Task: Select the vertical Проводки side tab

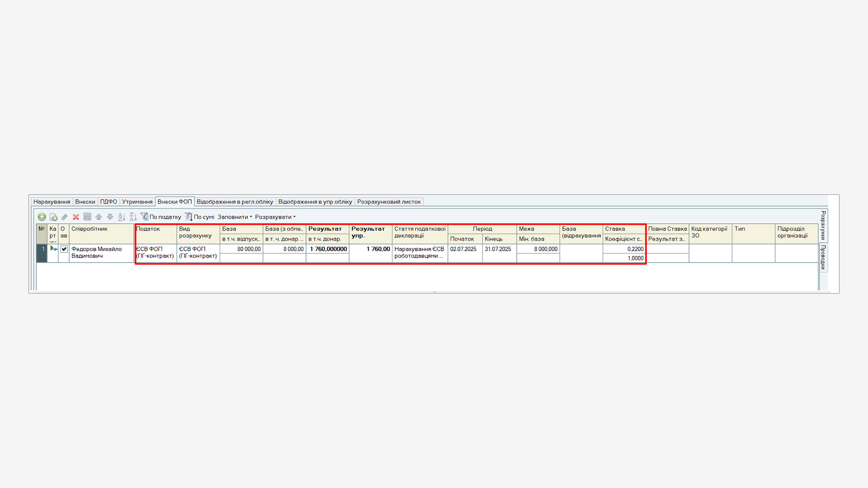Action: click(823, 258)
